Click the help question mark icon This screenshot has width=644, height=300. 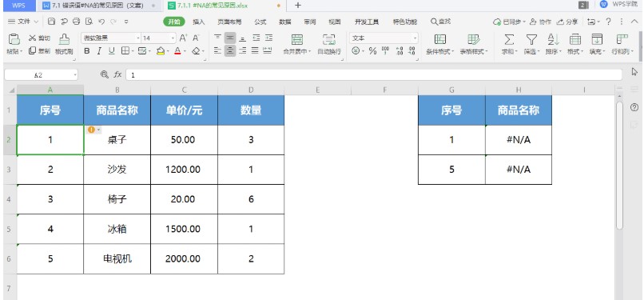(608, 22)
